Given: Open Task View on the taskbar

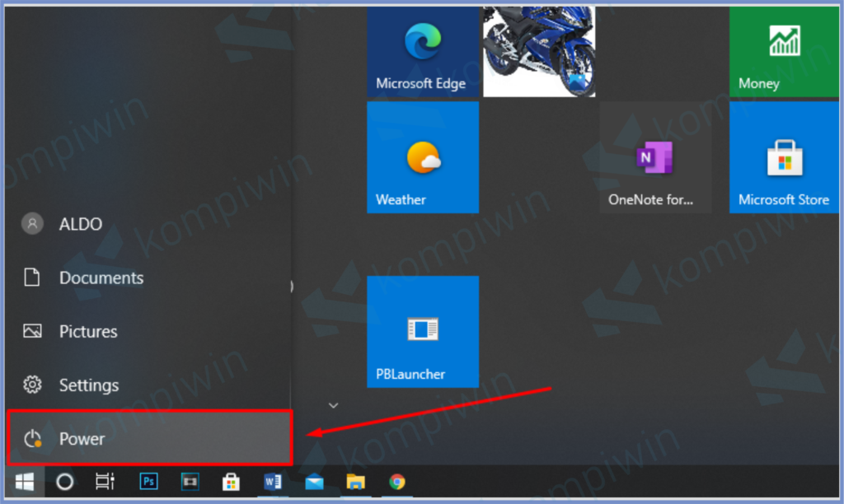Looking at the screenshot, I should (105, 482).
